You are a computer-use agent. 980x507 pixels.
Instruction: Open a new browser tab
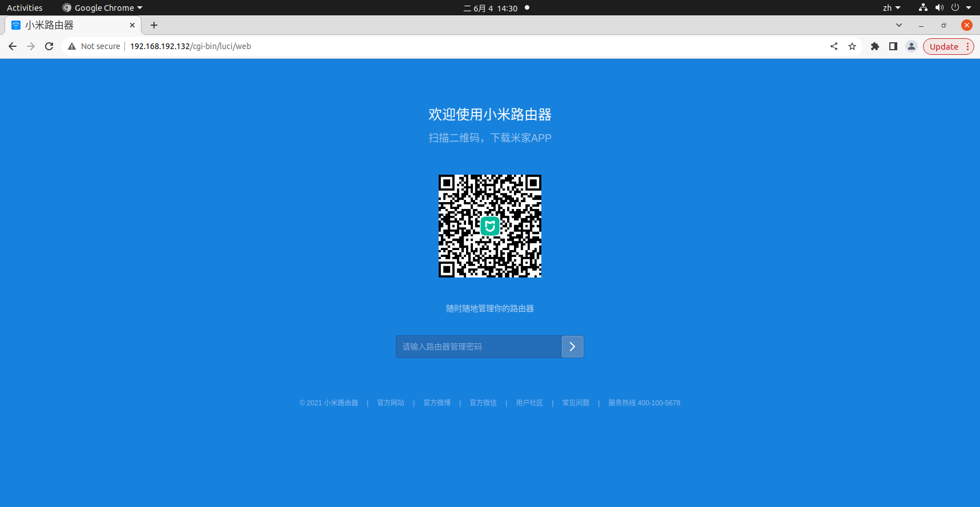154,25
